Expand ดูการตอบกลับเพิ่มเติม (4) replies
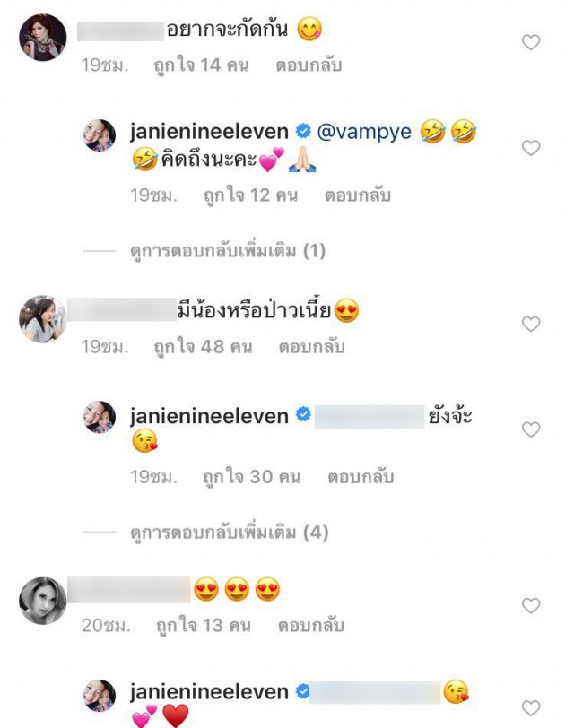This screenshot has height=728, width=574. coord(230,533)
